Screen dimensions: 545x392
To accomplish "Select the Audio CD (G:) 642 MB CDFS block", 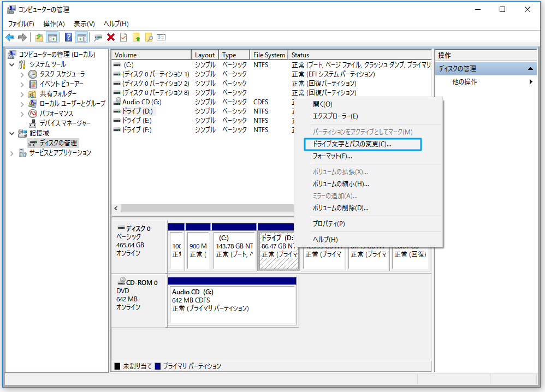I will 232,302.
